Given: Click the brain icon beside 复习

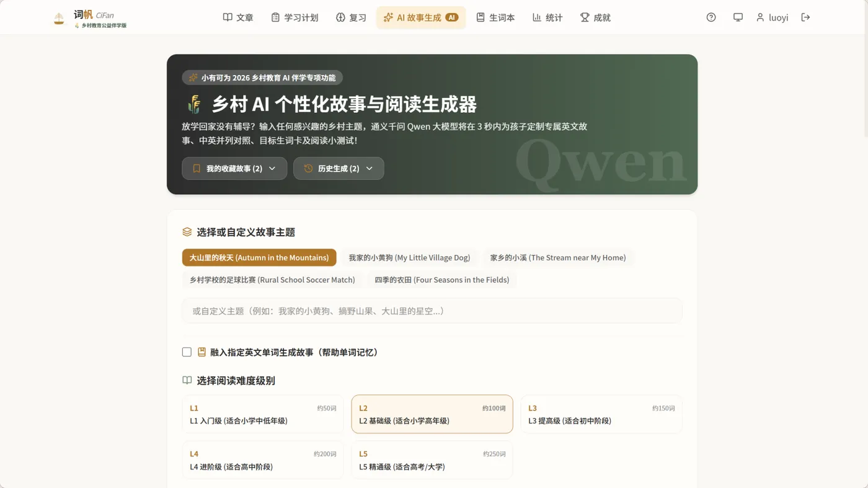Looking at the screenshot, I should pyautogui.click(x=340, y=17).
